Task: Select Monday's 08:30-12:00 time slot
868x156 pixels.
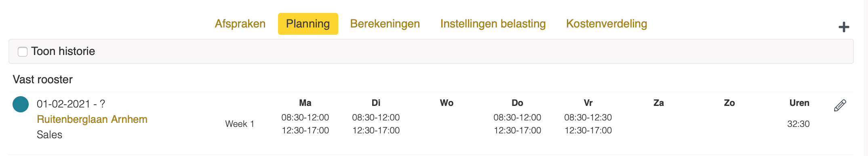Action: tap(305, 118)
